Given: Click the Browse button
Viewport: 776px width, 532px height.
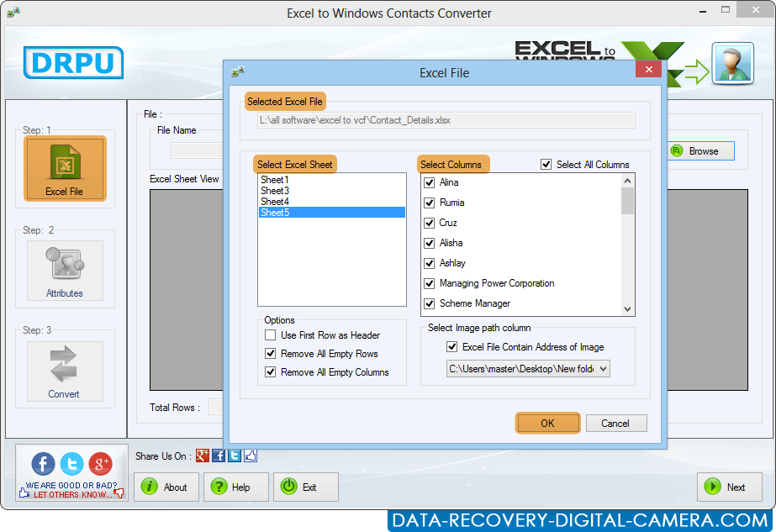Looking at the screenshot, I should (701, 151).
